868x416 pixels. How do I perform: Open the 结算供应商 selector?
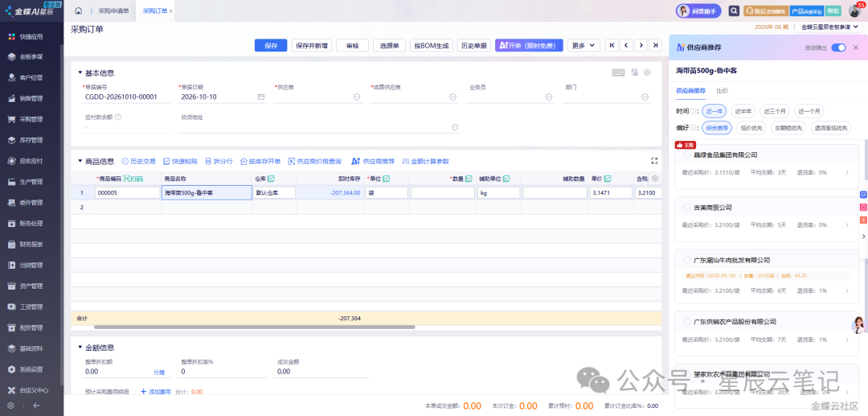(x=452, y=97)
